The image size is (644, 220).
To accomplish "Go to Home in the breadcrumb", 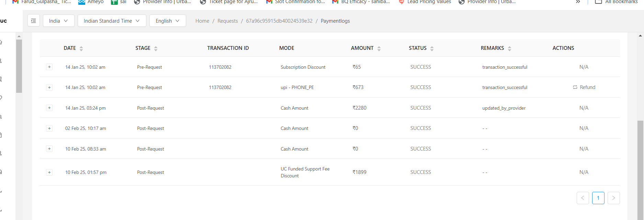I will coord(202,21).
